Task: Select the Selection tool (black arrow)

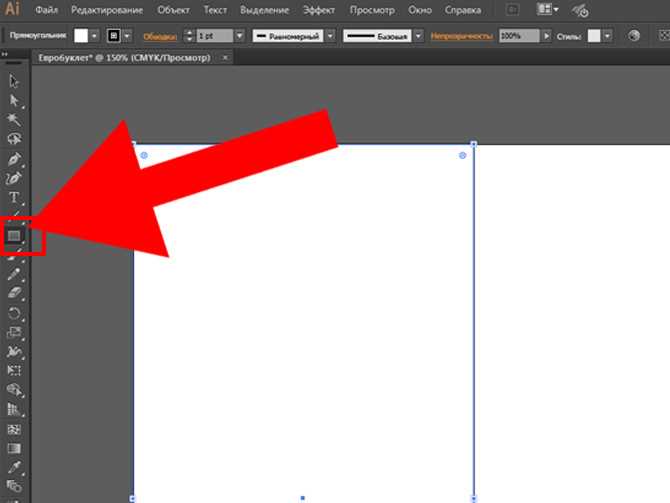Action: tap(14, 81)
